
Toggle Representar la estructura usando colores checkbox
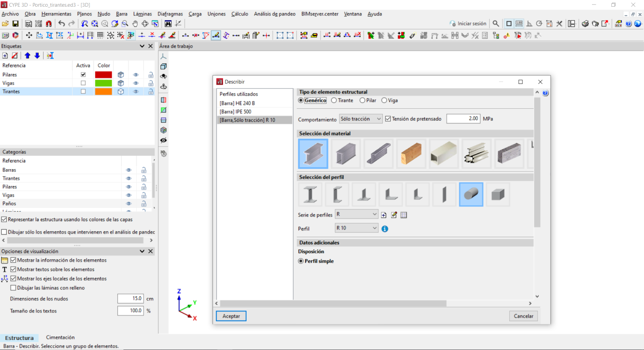point(4,219)
